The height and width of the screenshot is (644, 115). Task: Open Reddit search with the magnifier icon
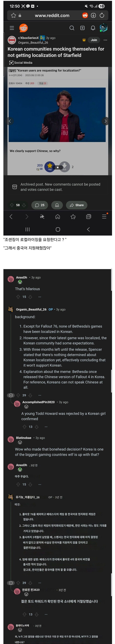[x=72, y=28]
